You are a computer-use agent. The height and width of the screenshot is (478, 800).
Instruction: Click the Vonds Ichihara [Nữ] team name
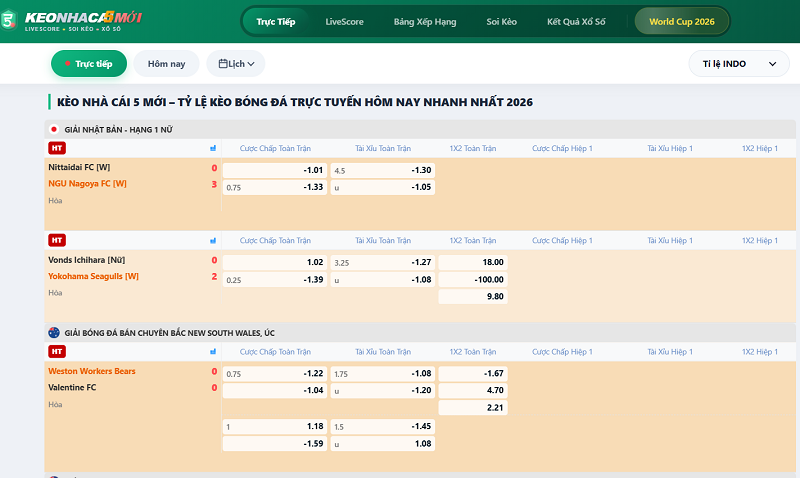click(x=87, y=260)
